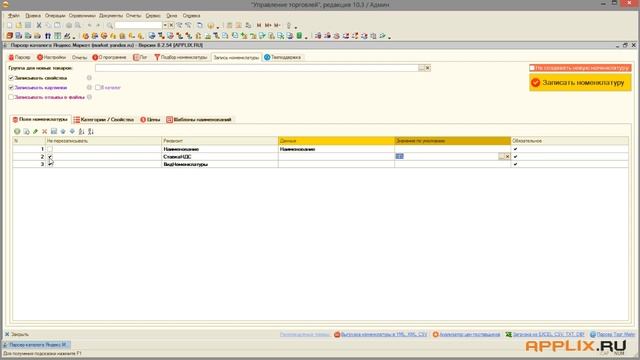Viewport: 640px width, 360px height.
Task: Click the Sort ascending icon
Action: pos(81,131)
